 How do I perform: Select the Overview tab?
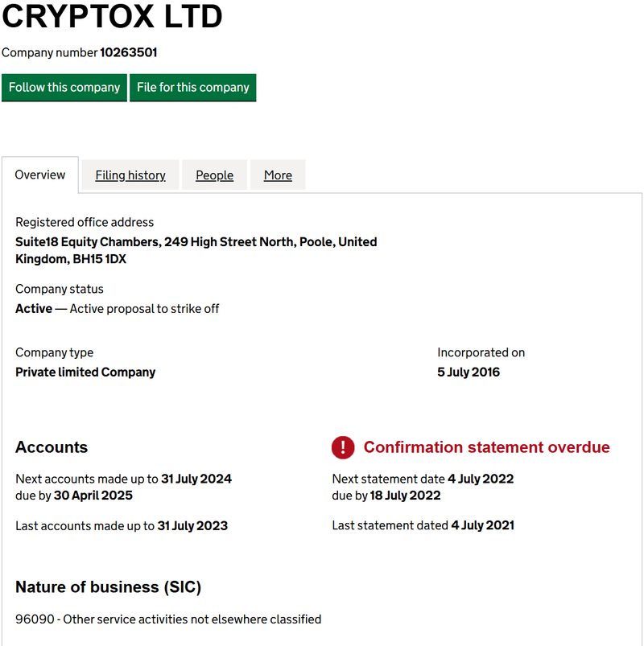[40, 175]
